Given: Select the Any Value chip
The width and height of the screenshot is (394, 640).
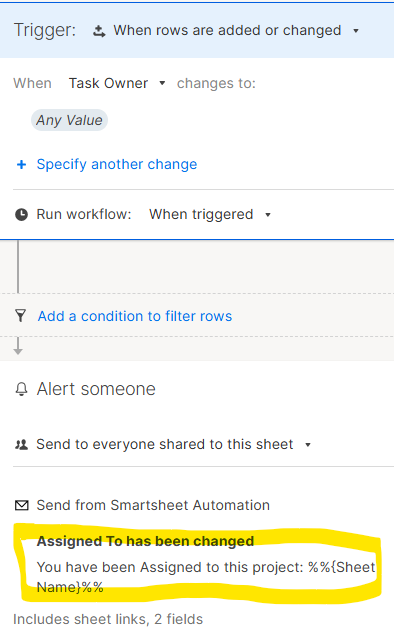Looking at the screenshot, I should tap(69, 120).
